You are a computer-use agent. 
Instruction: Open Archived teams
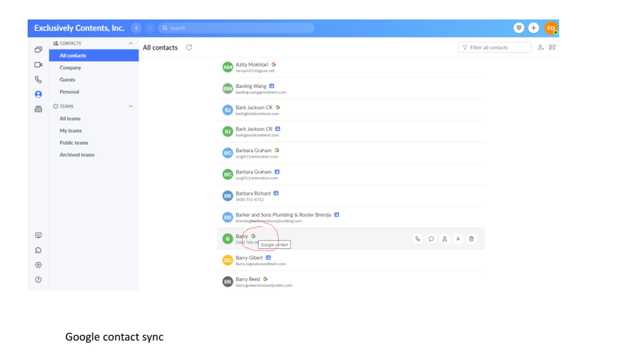(77, 155)
